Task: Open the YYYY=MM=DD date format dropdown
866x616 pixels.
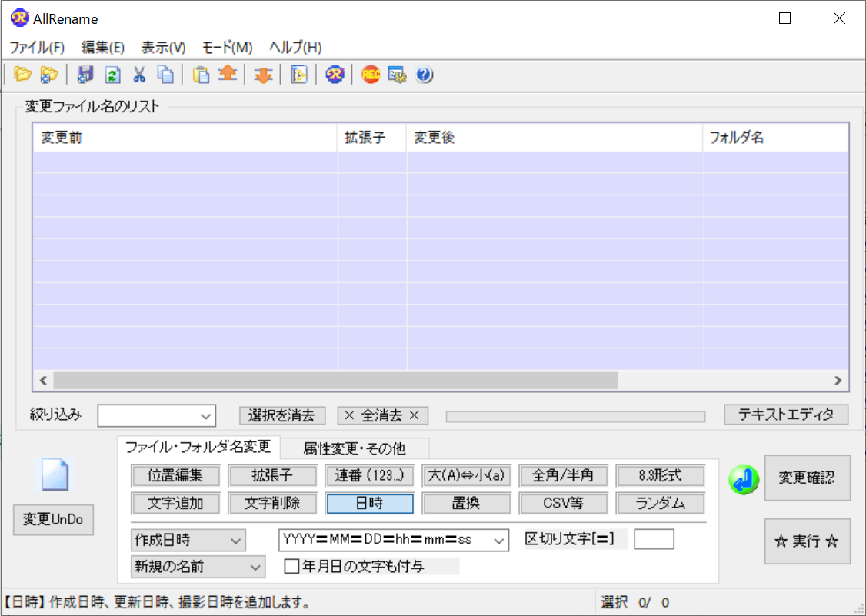Action: tap(498, 540)
